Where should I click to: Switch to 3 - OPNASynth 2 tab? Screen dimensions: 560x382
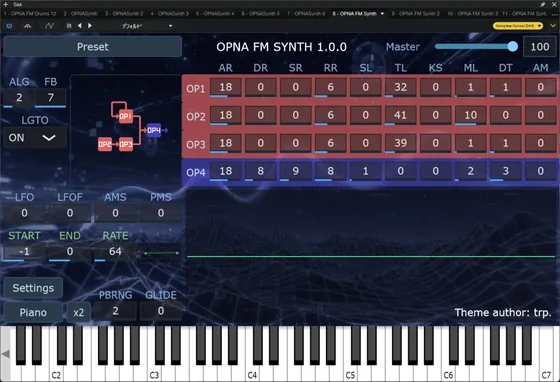click(124, 14)
